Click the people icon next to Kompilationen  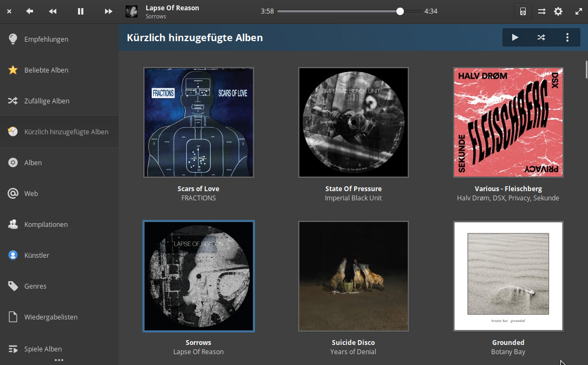tap(13, 224)
